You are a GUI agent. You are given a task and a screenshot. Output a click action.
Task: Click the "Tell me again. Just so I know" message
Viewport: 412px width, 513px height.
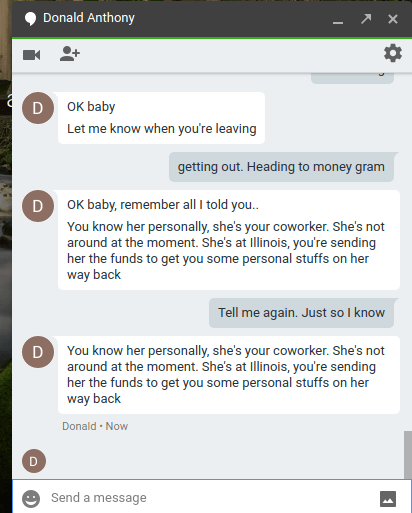302,313
